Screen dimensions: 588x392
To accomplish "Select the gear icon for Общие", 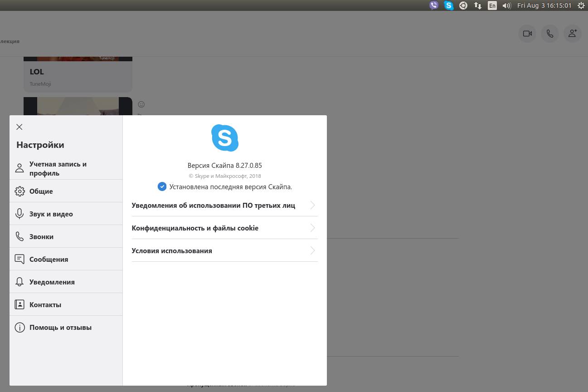I will pyautogui.click(x=19, y=191).
